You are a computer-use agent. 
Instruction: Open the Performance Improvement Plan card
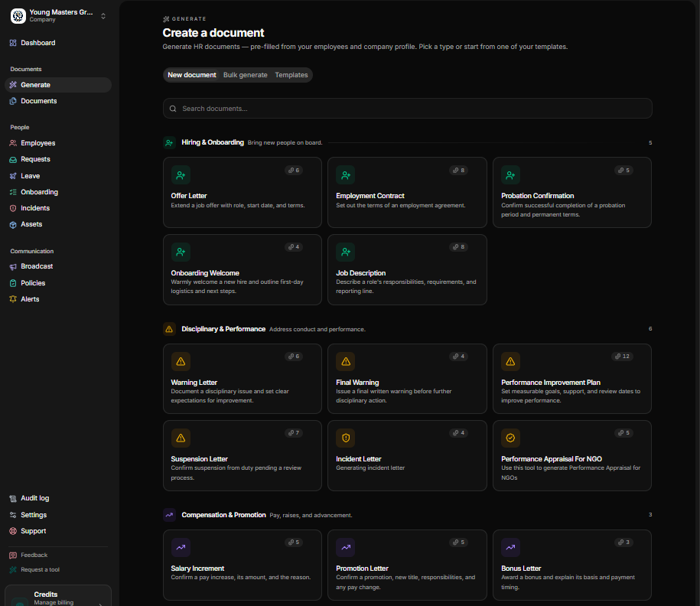pyautogui.click(x=572, y=379)
